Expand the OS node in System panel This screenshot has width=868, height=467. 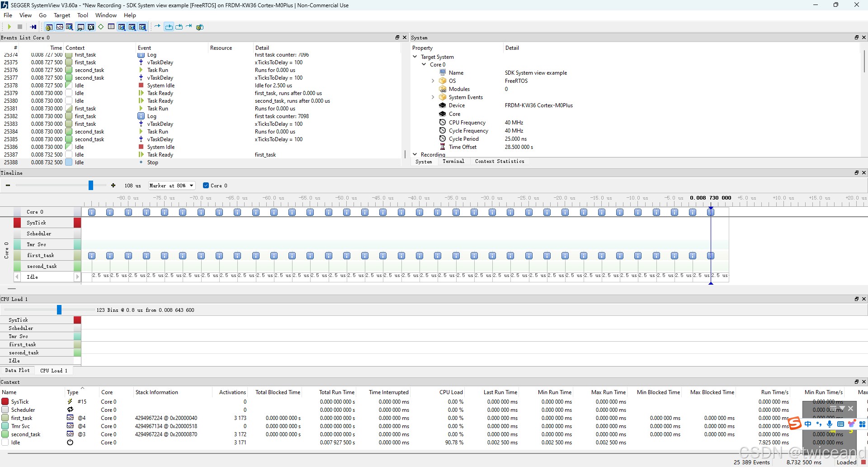tap(433, 81)
